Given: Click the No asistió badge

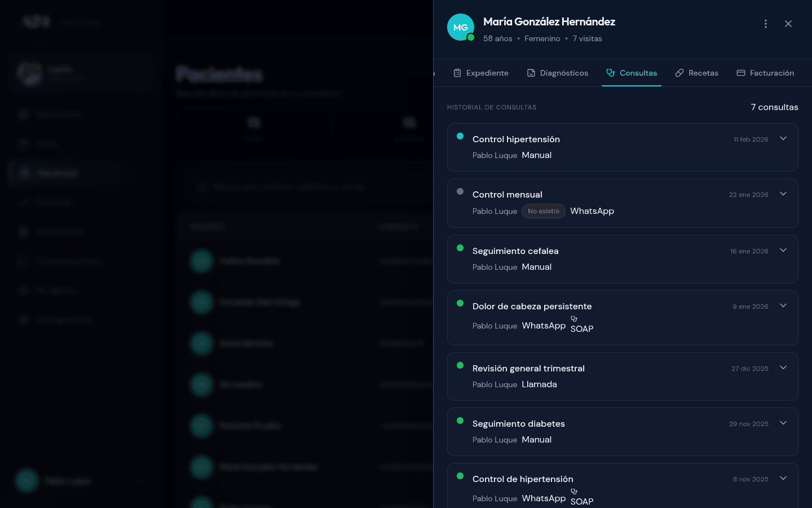Looking at the screenshot, I should (544, 211).
